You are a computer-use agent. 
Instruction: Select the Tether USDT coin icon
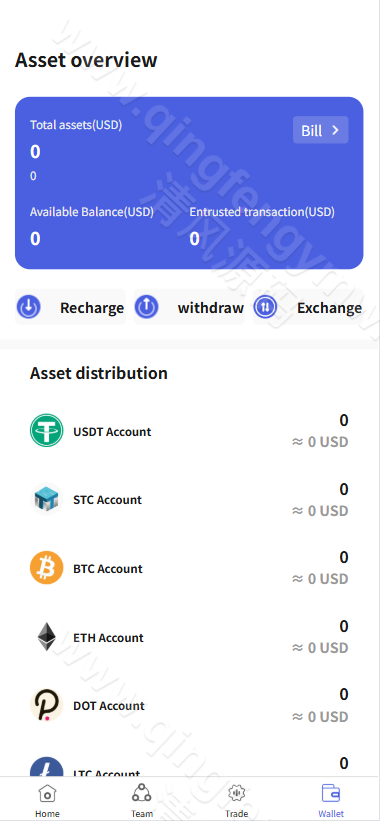(x=47, y=430)
